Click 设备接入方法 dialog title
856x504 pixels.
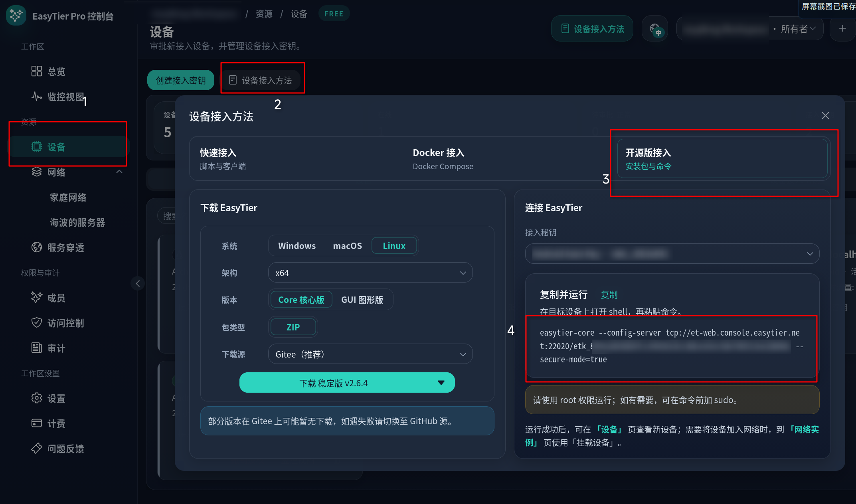[x=221, y=117]
